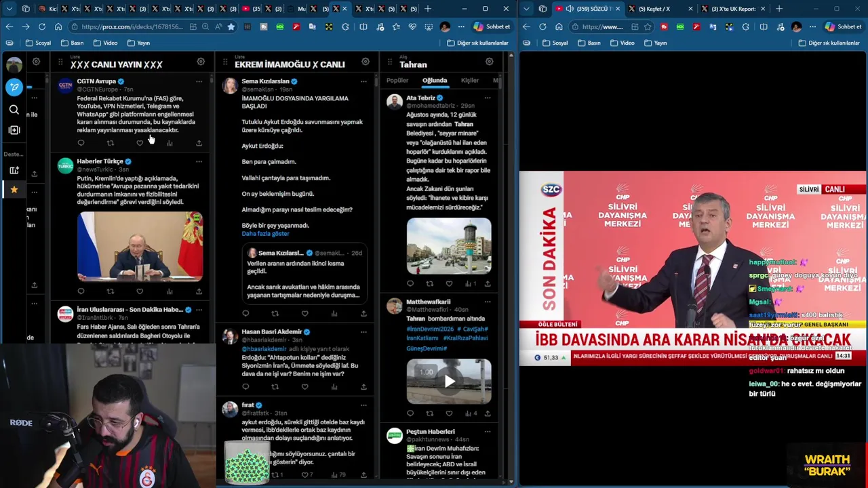Open Copilot 'Sohbet et' in right browser window

click(x=844, y=26)
